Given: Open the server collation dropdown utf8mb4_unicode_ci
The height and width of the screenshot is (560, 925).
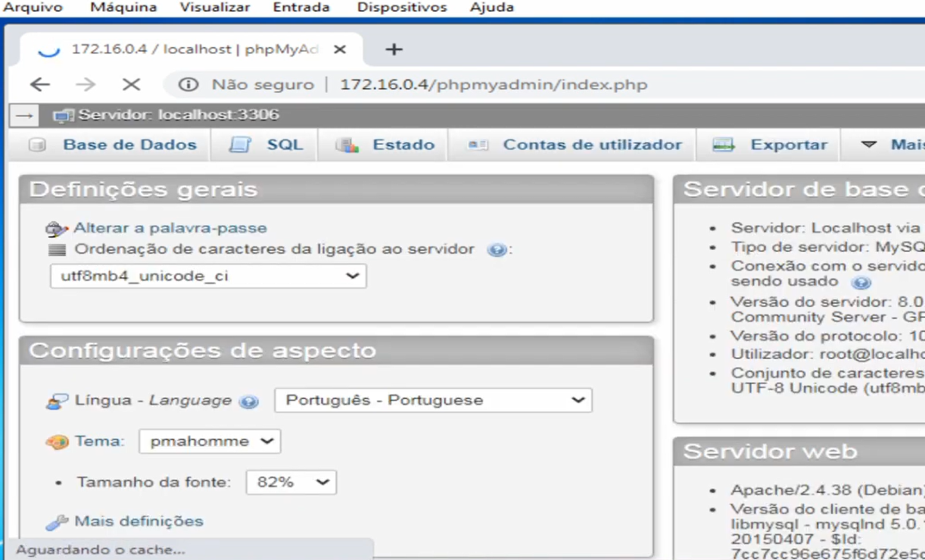Looking at the screenshot, I should pyautogui.click(x=208, y=276).
